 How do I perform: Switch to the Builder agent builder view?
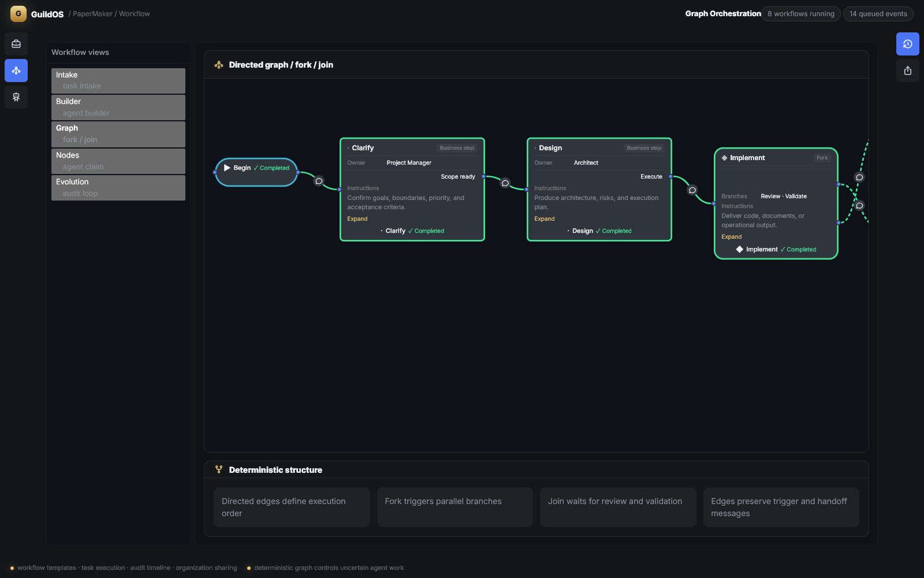point(118,107)
